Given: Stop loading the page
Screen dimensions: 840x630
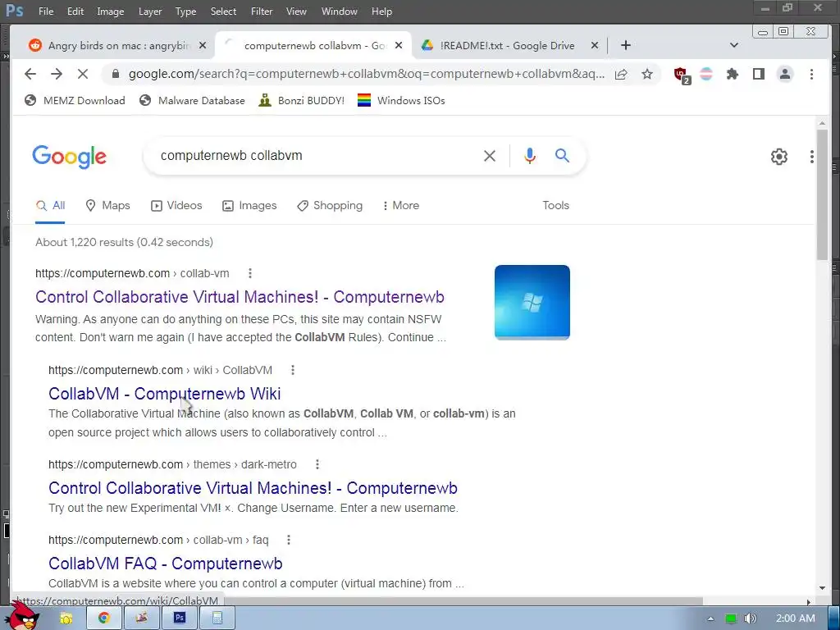Looking at the screenshot, I should click(83, 74).
